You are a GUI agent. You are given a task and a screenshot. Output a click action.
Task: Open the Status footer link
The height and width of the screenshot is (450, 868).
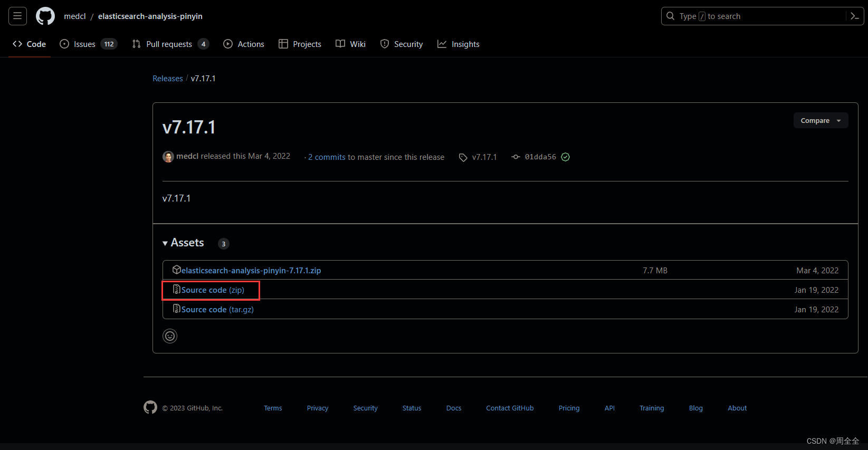coord(412,408)
